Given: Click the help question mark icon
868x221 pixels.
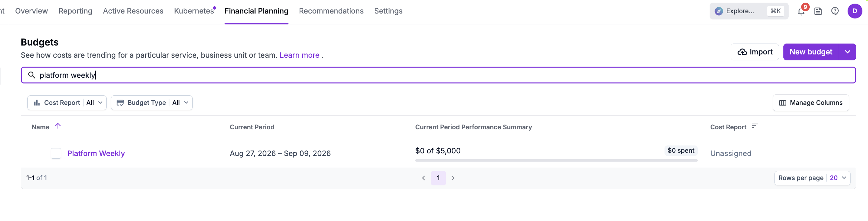Looking at the screenshot, I should [835, 11].
